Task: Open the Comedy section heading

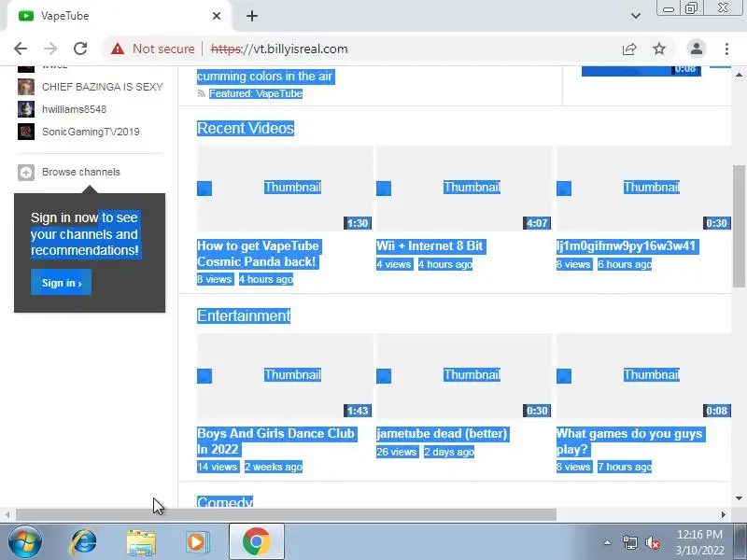Action: point(225,501)
